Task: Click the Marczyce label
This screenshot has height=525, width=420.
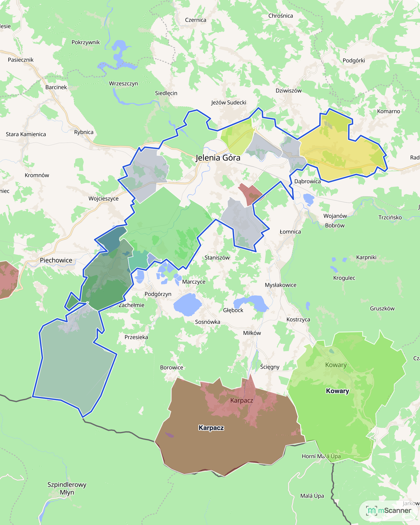Action: click(194, 282)
